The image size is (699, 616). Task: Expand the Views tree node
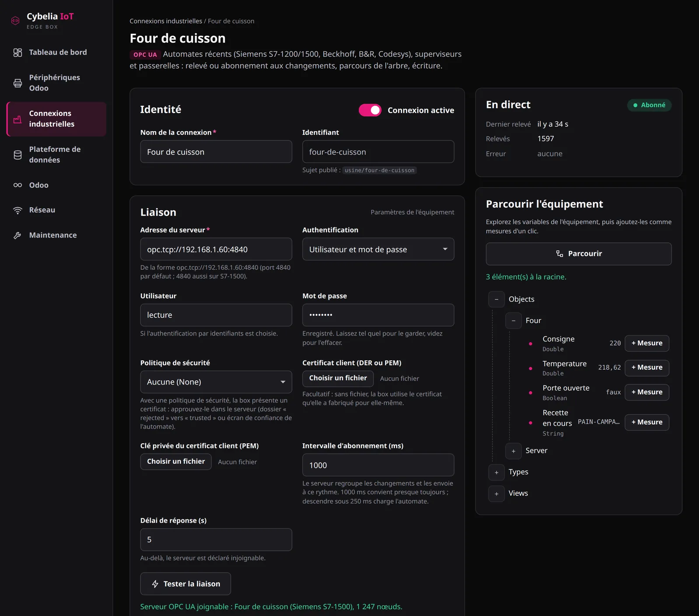[496, 494]
